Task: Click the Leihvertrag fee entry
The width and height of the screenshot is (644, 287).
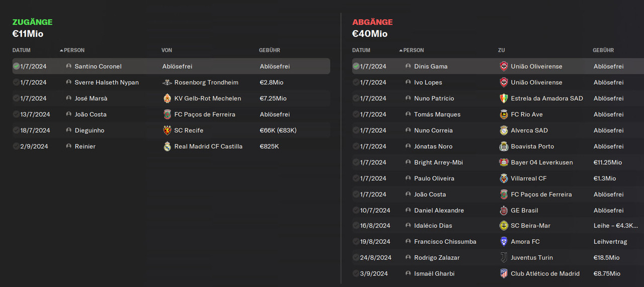Action: (610, 242)
